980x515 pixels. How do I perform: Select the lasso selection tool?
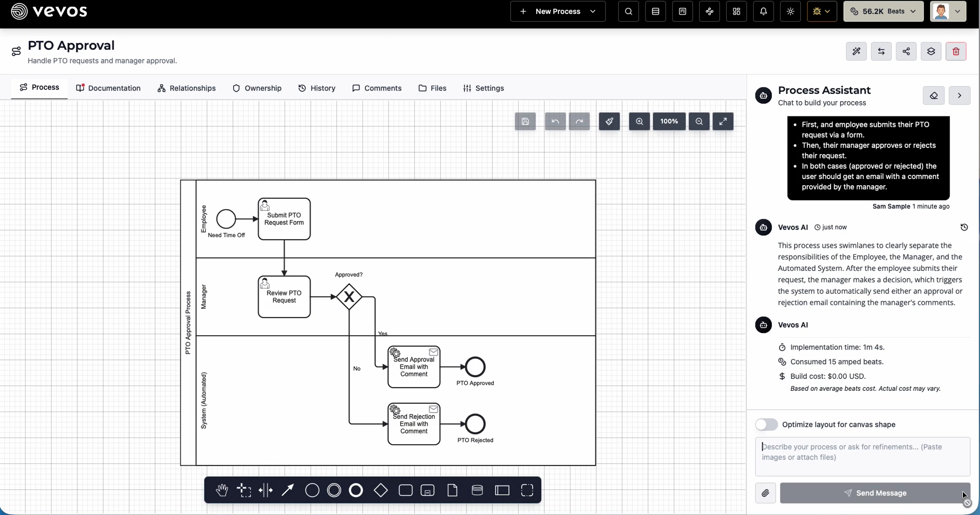[x=244, y=490]
